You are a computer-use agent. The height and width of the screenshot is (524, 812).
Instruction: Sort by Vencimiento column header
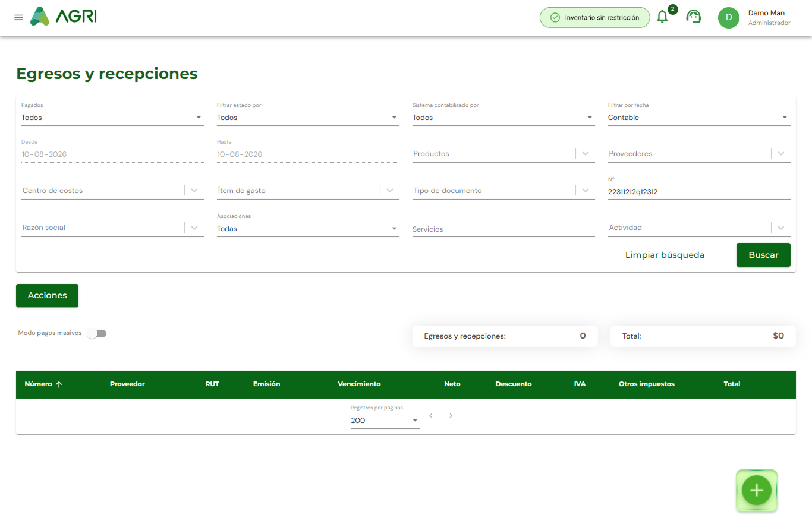click(359, 384)
